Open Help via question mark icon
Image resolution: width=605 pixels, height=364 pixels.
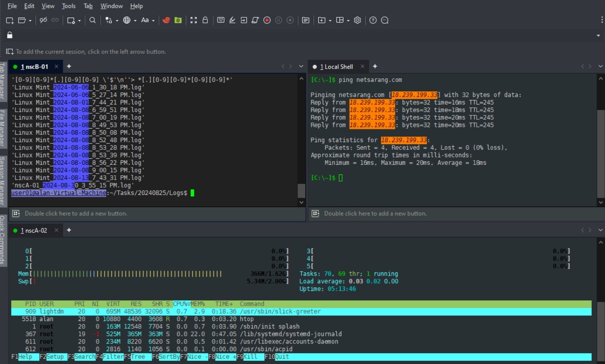click(x=373, y=20)
